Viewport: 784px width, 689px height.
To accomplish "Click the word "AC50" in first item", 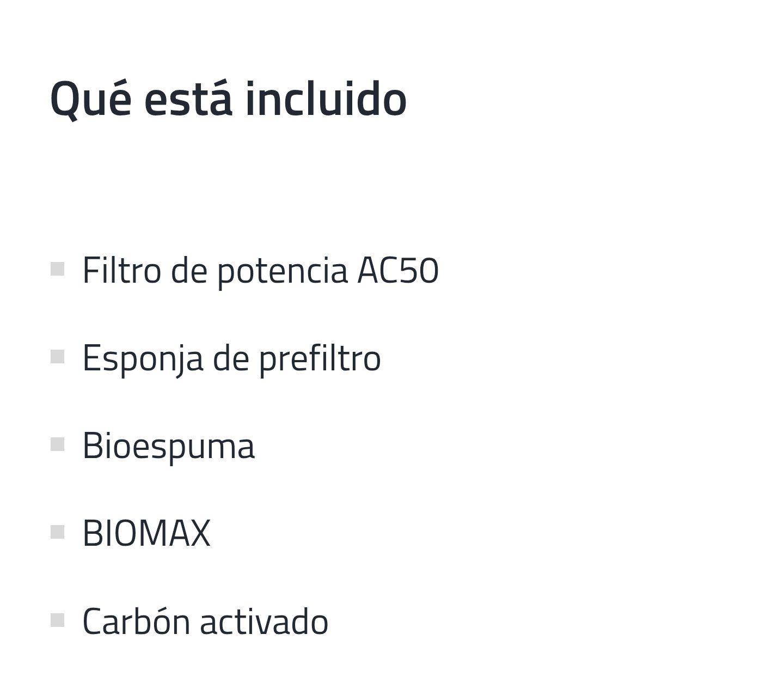I will pos(398,271).
